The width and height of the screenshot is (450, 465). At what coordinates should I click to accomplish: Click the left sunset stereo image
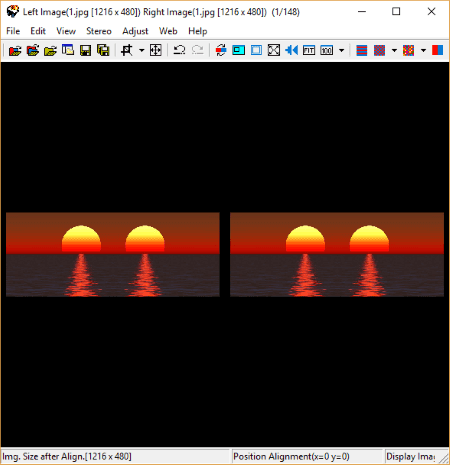coord(113,254)
